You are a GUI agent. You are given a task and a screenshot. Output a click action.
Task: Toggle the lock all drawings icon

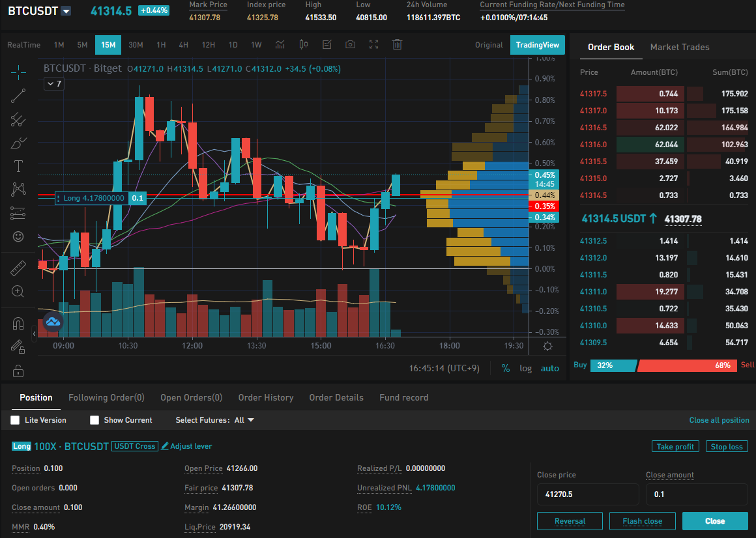pos(18,371)
